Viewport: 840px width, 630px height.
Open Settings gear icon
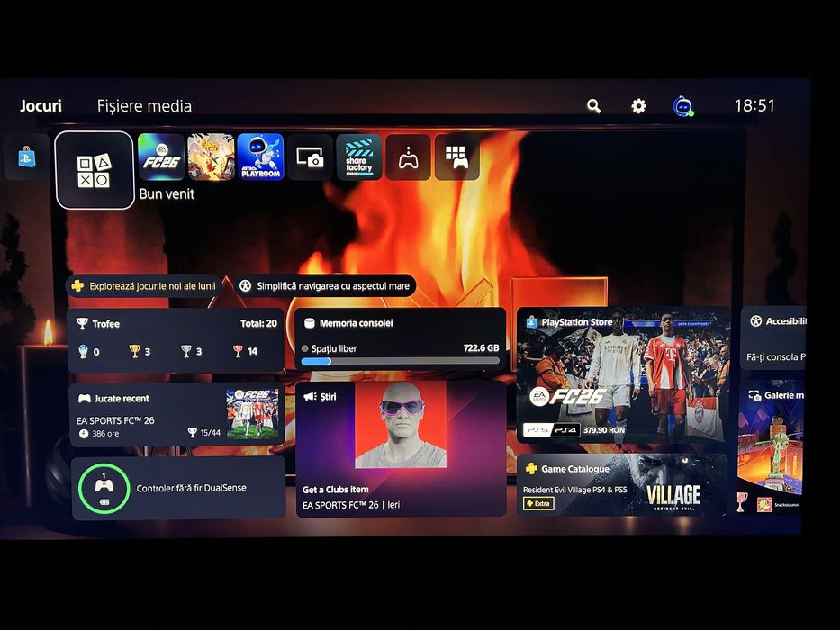(x=638, y=106)
